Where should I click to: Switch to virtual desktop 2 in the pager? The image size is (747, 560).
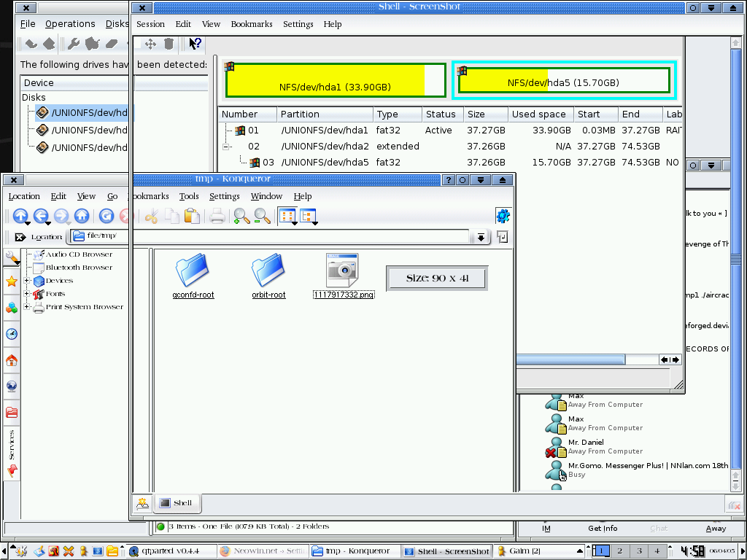tap(621, 551)
